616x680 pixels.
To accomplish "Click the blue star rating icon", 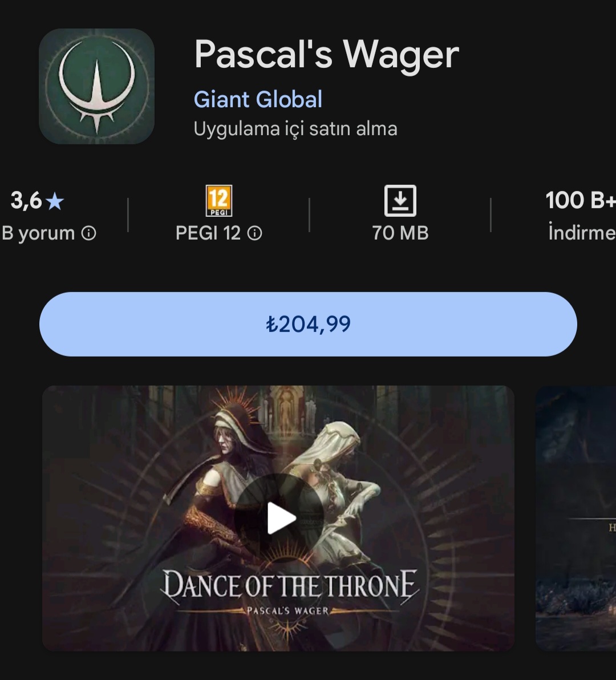I will pos(55,201).
